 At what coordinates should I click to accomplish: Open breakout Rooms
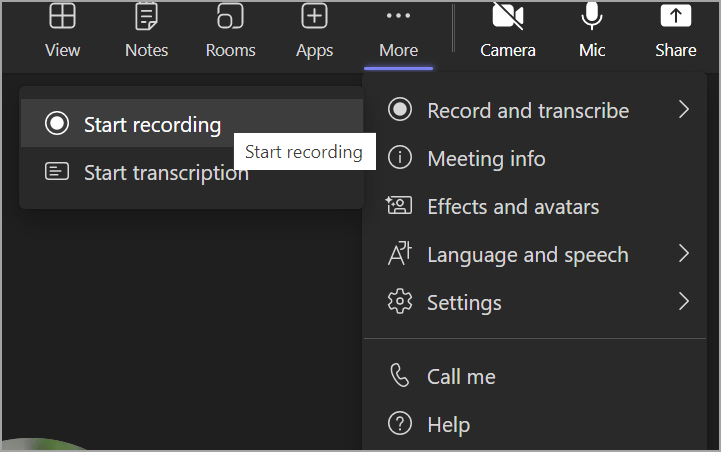pyautogui.click(x=230, y=30)
